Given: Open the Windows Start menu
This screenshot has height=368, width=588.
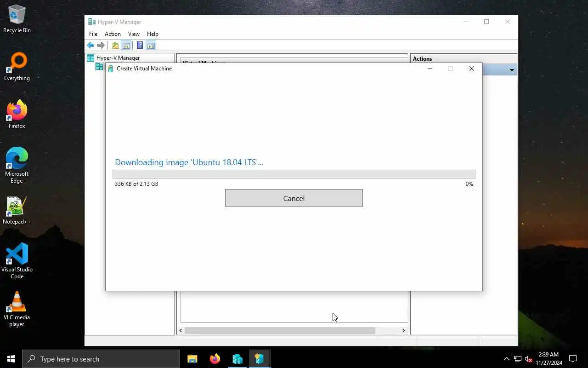Looking at the screenshot, I should coord(11,359).
